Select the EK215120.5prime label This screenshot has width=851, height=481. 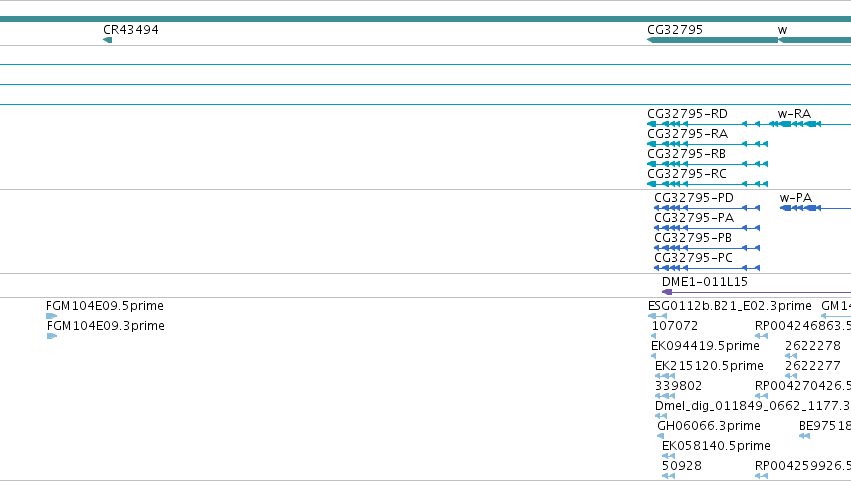click(x=709, y=366)
